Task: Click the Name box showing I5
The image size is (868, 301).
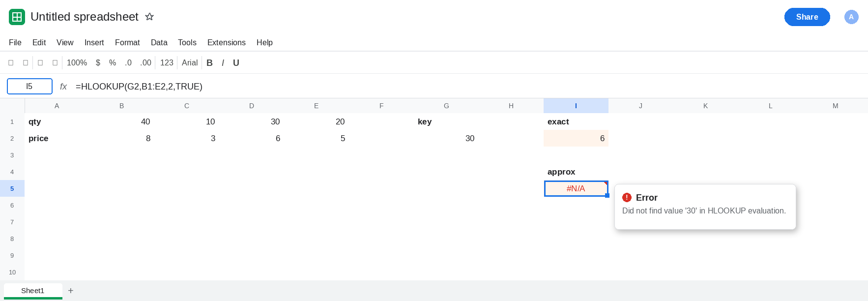Action: coord(29,86)
